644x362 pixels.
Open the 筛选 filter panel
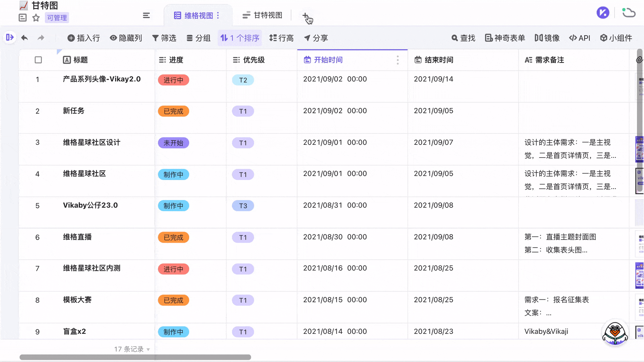pyautogui.click(x=164, y=38)
